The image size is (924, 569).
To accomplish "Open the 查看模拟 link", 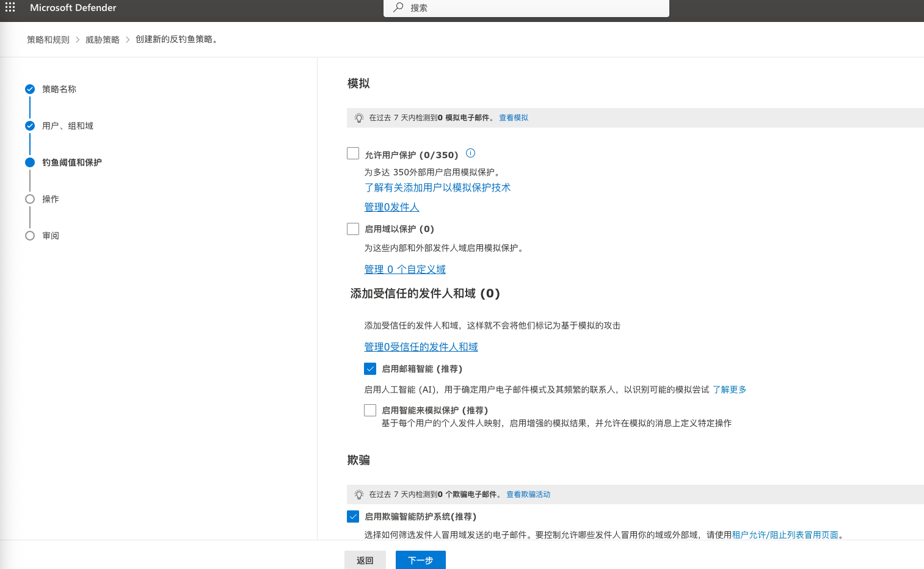I will [x=514, y=118].
